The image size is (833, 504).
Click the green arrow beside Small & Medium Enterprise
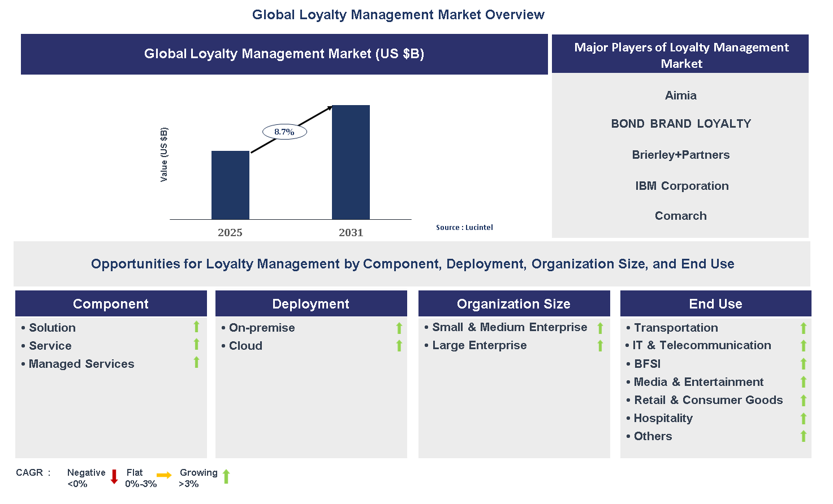(600, 328)
